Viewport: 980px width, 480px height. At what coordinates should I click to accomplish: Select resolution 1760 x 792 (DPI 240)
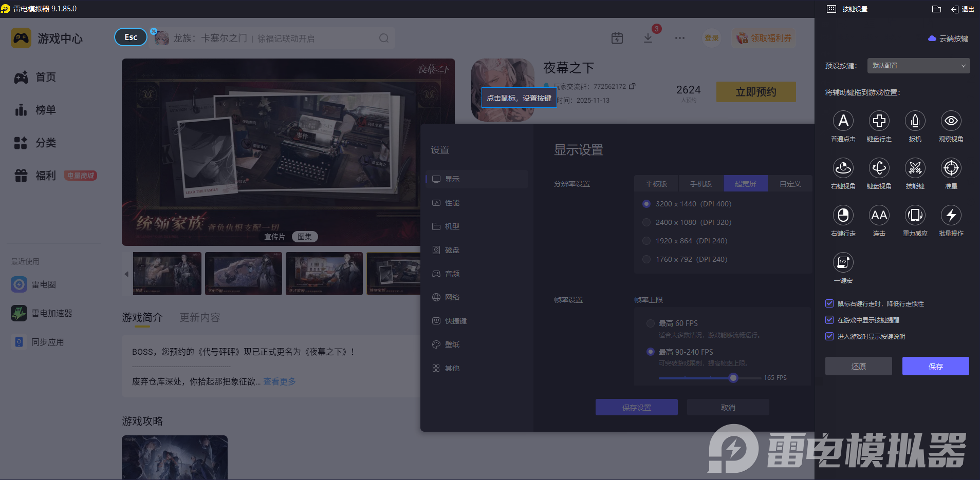[x=646, y=259]
